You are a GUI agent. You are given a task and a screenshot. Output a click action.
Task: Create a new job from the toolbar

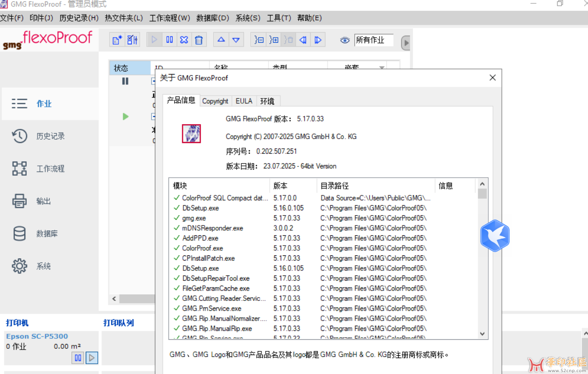(x=117, y=40)
